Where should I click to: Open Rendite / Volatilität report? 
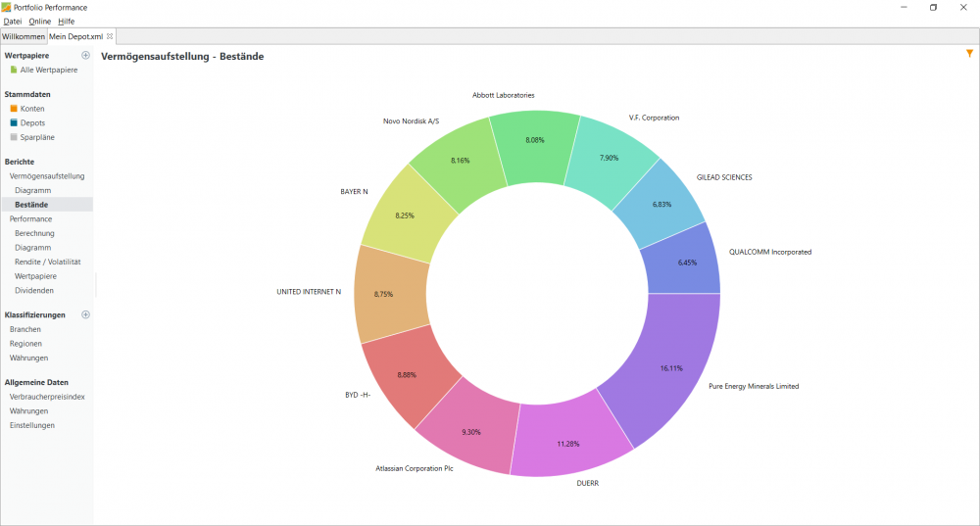[x=48, y=262]
